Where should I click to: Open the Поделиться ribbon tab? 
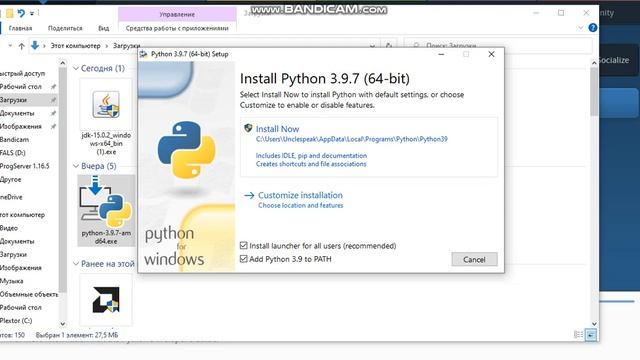65,28
